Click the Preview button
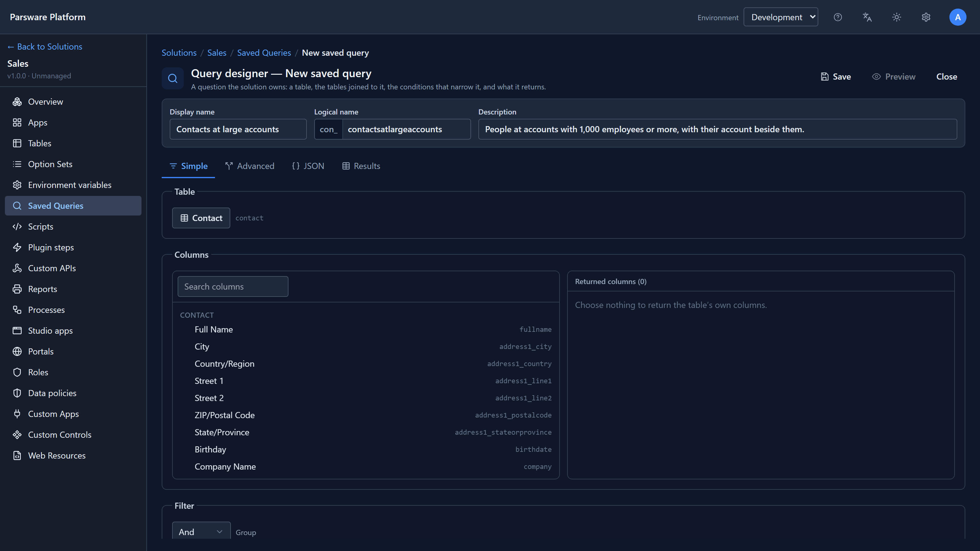Screen dimensions: 980x551 (x=894, y=77)
